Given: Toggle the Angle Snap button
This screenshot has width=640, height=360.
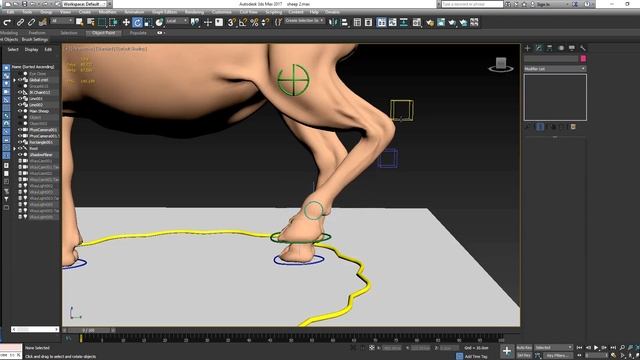Looking at the screenshot, I should pos(243,22).
